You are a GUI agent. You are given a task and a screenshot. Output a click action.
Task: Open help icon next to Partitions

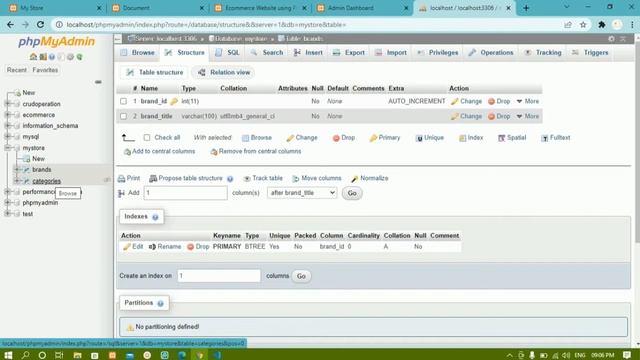(x=160, y=303)
